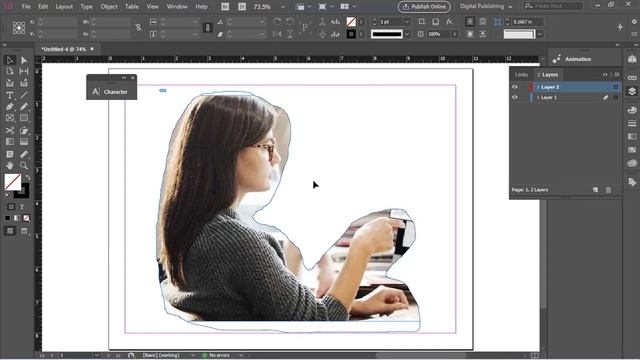Viewport: 640px width, 360px height.
Task: Choose the Gap tool
Action: (x=24, y=71)
